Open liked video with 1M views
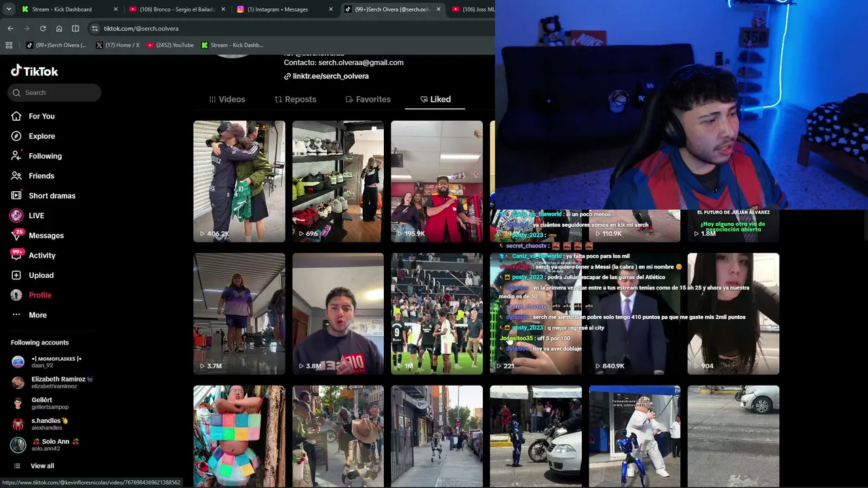The width and height of the screenshot is (868, 488). (x=437, y=314)
